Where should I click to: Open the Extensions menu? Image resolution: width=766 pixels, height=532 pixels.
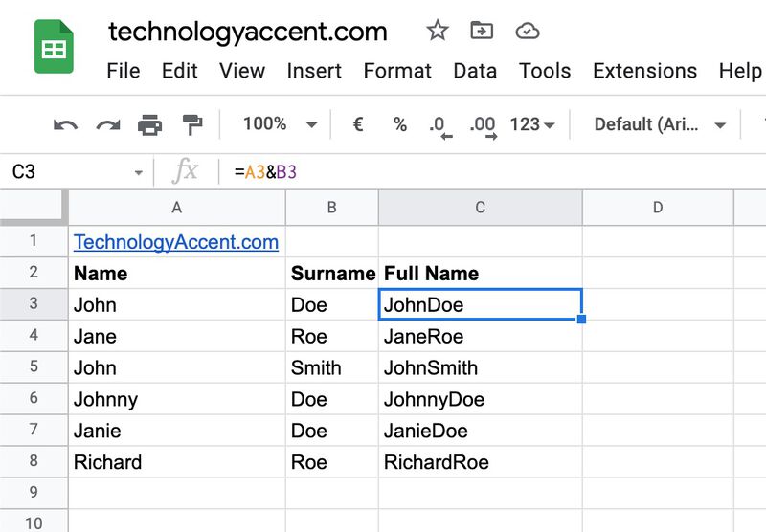[644, 71]
